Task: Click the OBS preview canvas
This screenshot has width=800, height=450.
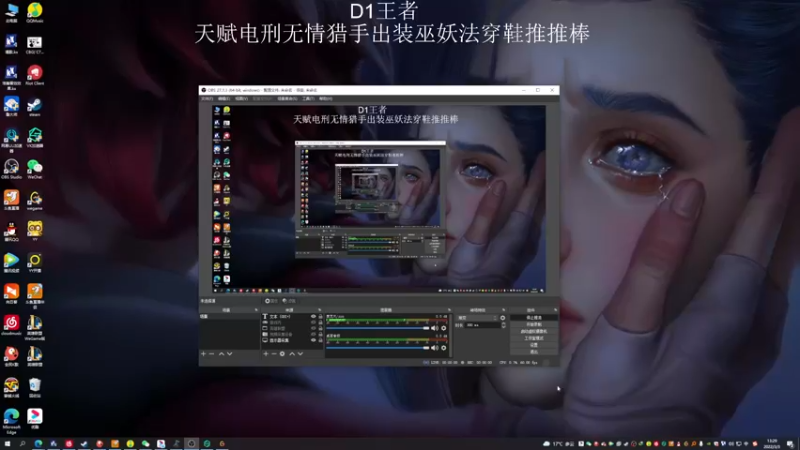Action: pyautogui.click(x=379, y=199)
